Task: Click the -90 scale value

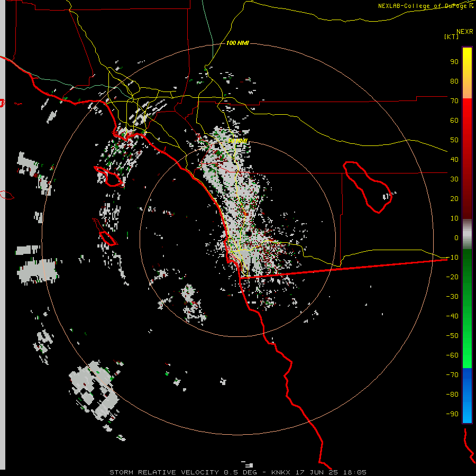Action: pyautogui.click(x=452, y=414)
